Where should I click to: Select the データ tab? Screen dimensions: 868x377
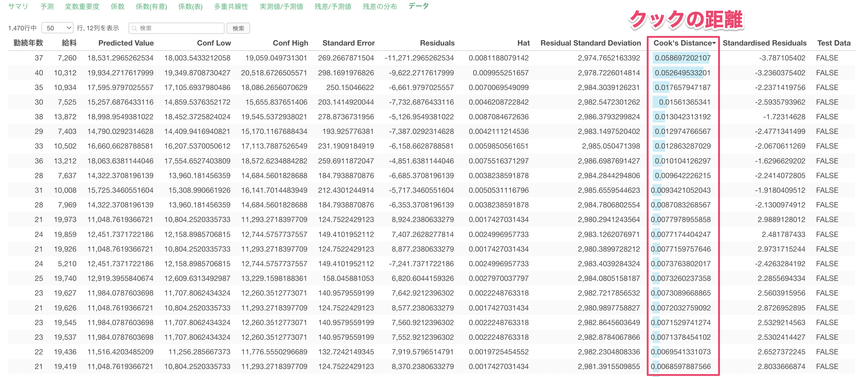coord(419,6)
